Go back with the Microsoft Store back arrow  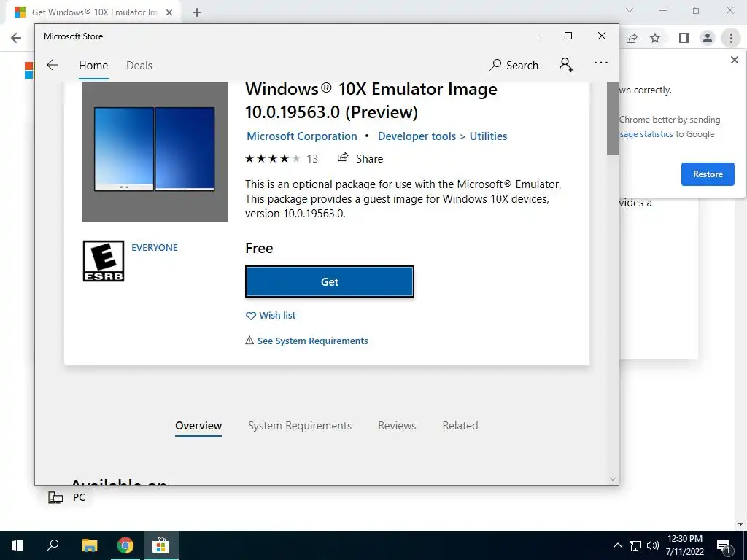(53, 65)
